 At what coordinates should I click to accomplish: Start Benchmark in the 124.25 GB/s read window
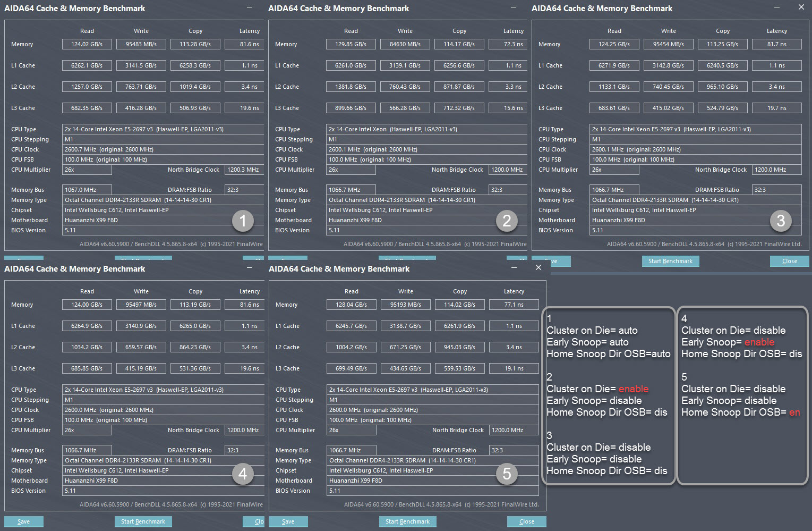(x=670, y=261)
